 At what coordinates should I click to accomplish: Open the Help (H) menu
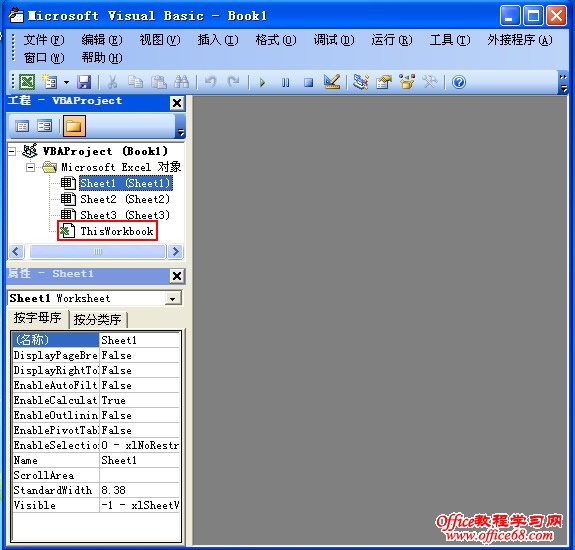[102, 58]
